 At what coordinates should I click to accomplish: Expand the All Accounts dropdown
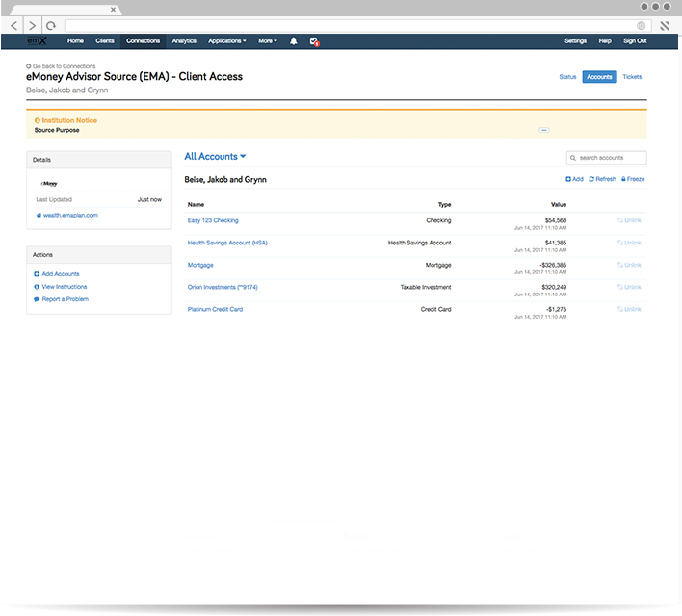click(x=215, y=157)
